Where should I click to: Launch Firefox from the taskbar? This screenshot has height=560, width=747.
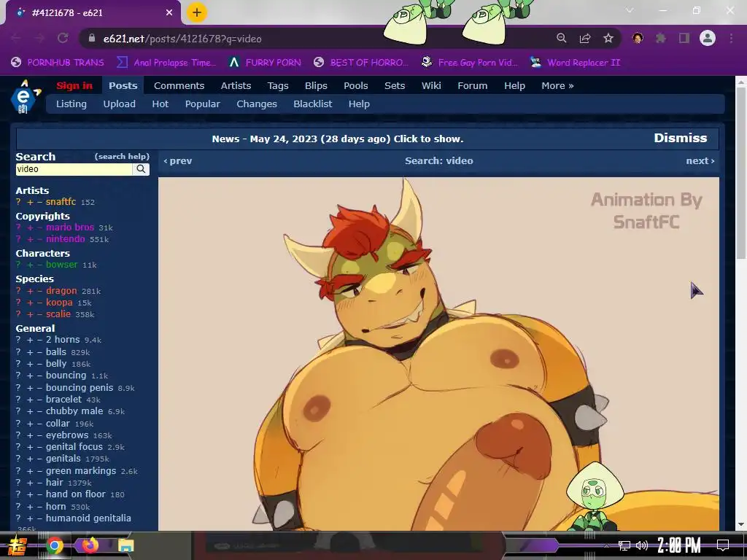(90, 545)
